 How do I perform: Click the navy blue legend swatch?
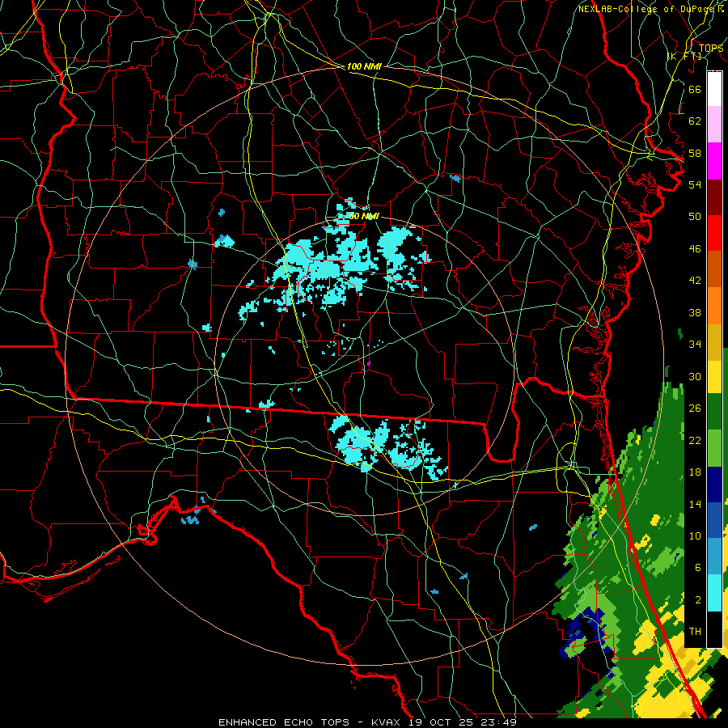(714, 485)
